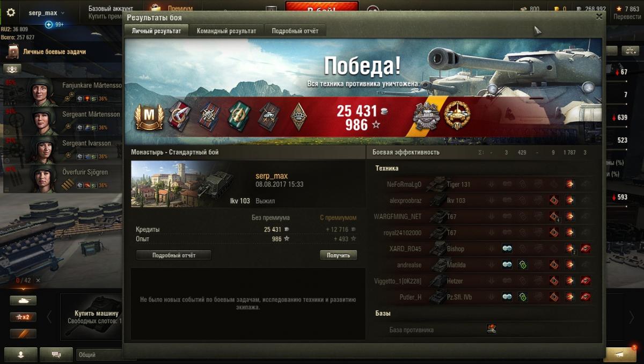Click the Подробный отчёт button
The image size is (644, 364).
(x=173, y=255)
